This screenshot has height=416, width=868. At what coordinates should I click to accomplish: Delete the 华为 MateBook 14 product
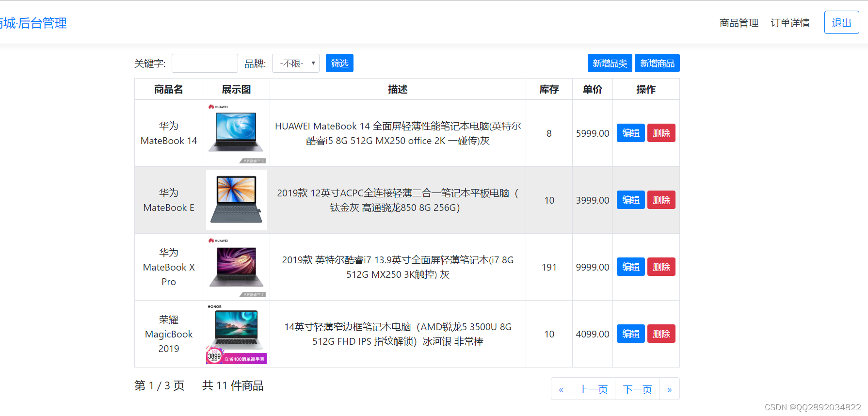pos(661,133)
